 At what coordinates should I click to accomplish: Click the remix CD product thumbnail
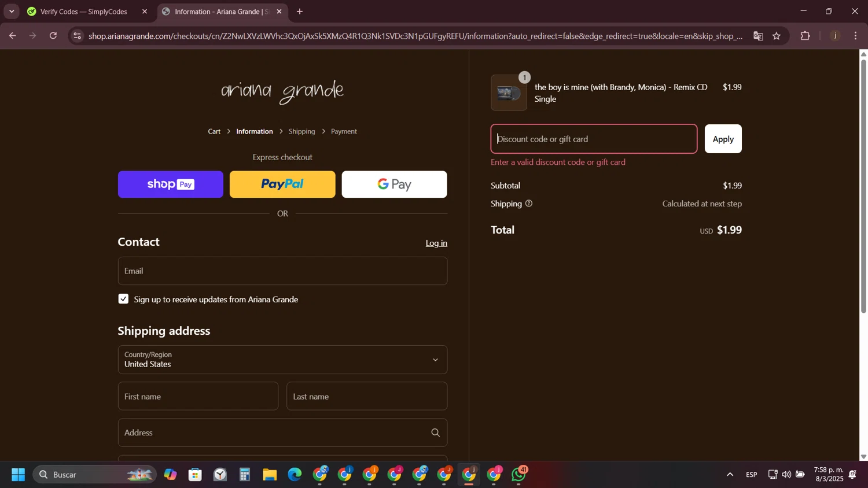tap(509, 93)
